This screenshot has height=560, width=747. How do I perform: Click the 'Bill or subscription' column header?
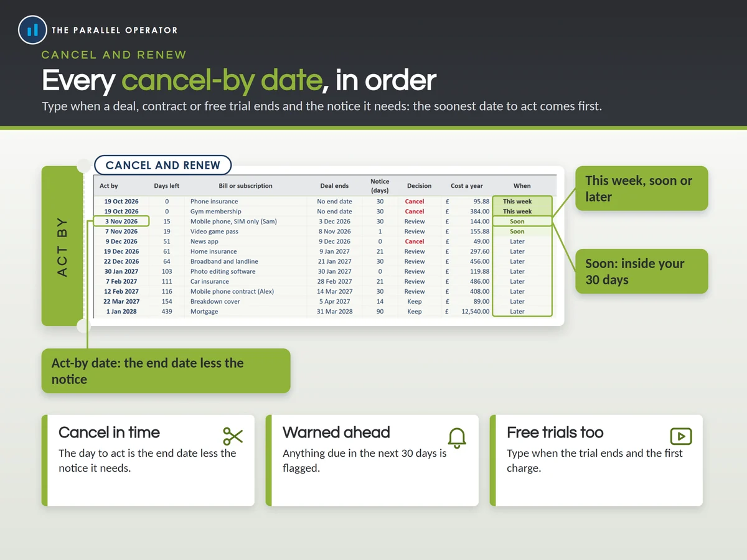click(245, 186)
